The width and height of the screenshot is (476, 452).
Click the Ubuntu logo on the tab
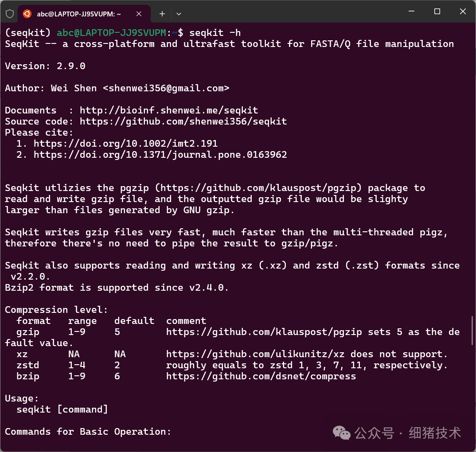point(27,14)
